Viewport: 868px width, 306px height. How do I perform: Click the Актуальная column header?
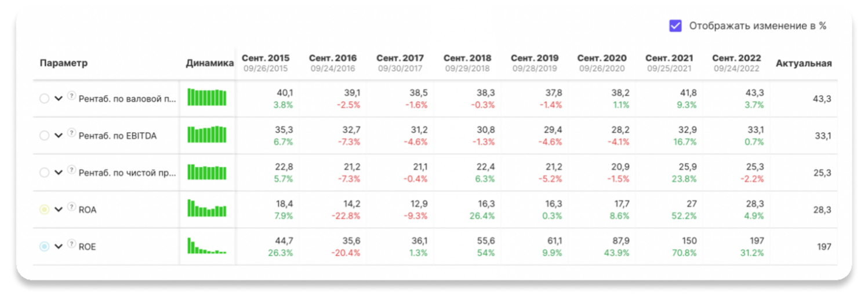(804, 63)
